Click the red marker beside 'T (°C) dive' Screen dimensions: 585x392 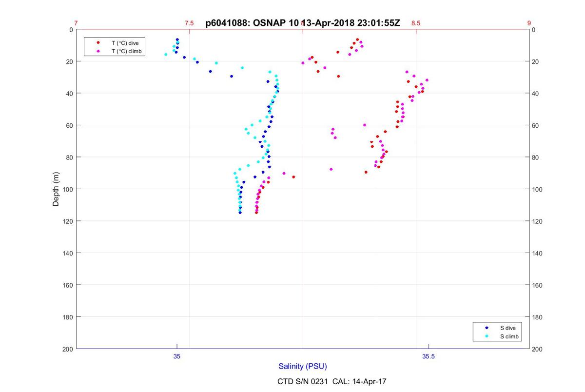coord(98,43)
